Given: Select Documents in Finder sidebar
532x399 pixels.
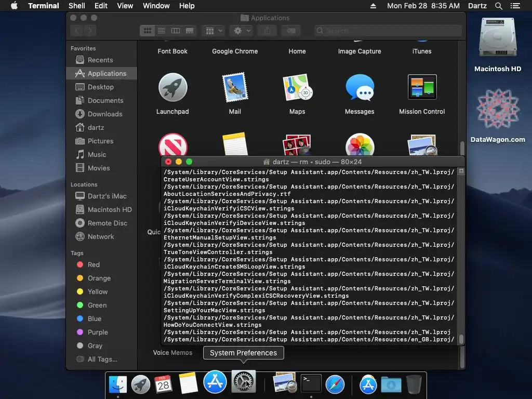Looking at the screenshot, I should [101, 101].
